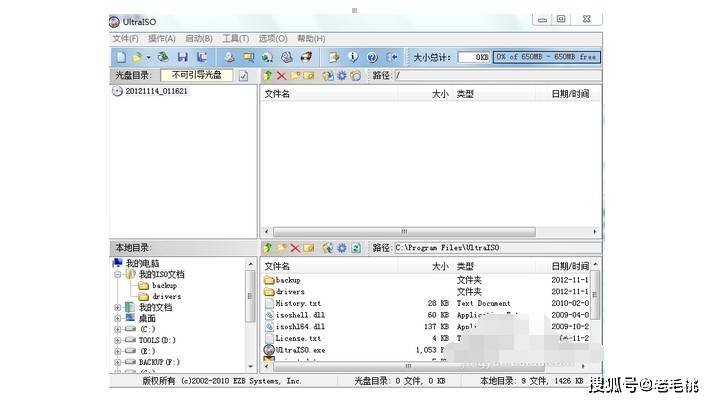This screenshot has height=402, width=713.
Task: Click the last icon in the disc image toolbar
Action: click(x=356, y=75)
